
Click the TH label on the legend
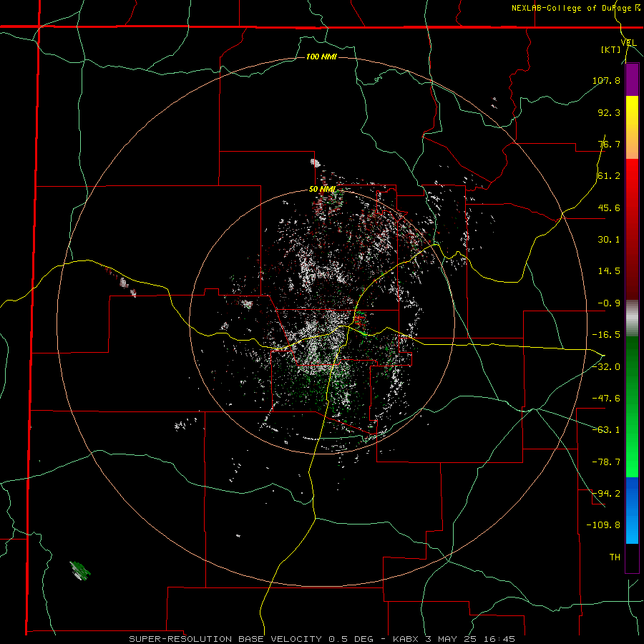click(615, 557)
